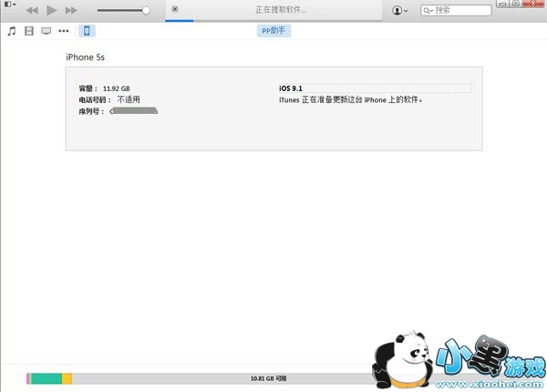
Task: Open the search magnifier options dropdown
Action: coord(428,10)
